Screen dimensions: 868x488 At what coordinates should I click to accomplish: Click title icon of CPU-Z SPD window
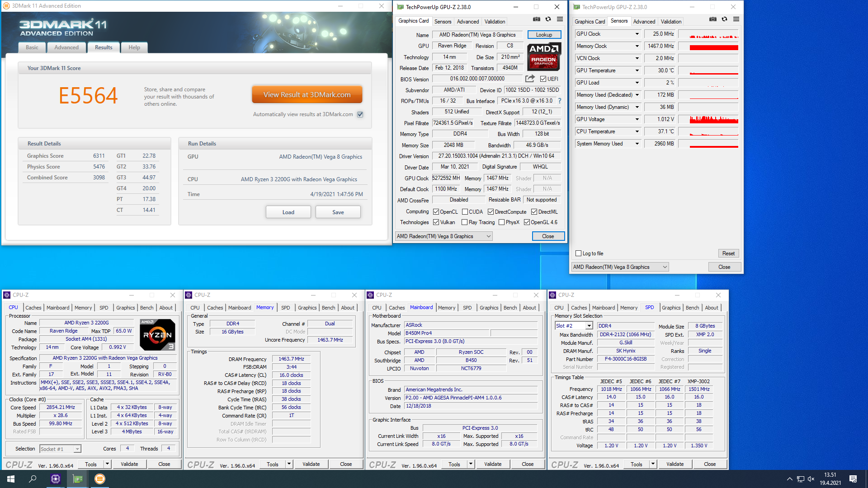552,295
